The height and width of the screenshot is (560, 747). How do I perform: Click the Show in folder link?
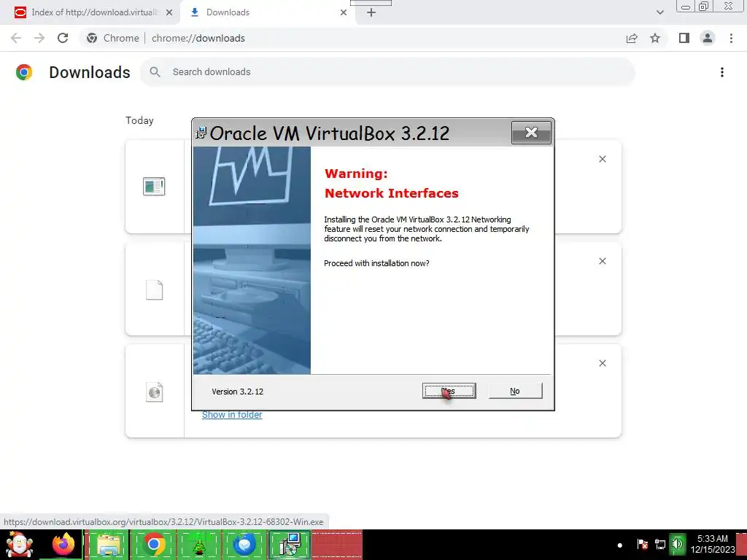(x=232, y=415)
